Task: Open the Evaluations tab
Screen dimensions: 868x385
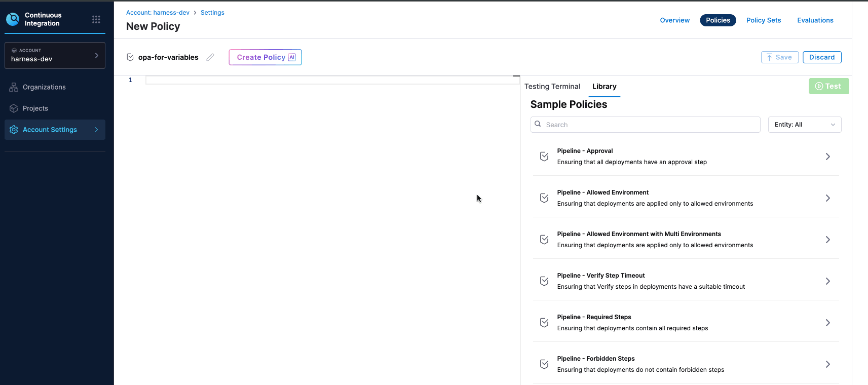Action: (815, 20)
